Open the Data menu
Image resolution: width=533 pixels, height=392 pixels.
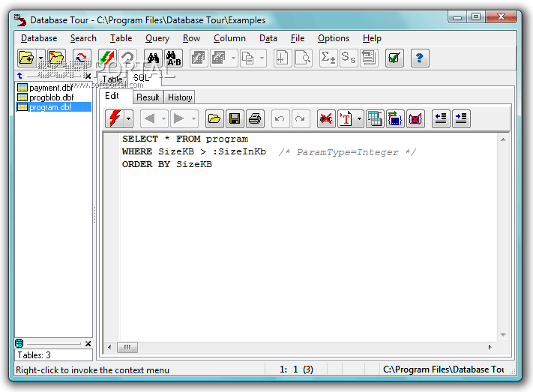click(268, 38)
